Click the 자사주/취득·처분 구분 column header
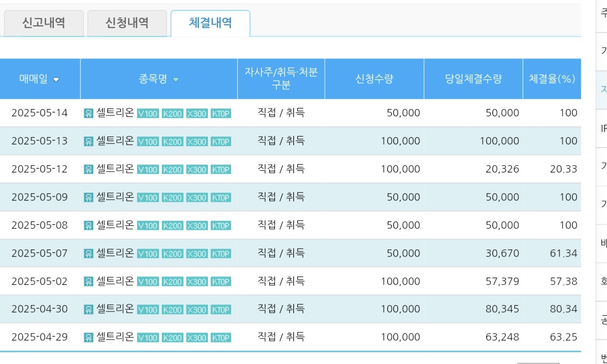This screenshot has height=364, width=607. [281, 79]
